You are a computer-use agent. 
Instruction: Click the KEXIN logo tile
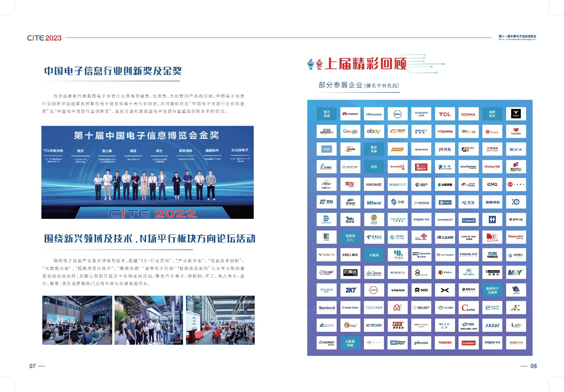click(374, 325)
